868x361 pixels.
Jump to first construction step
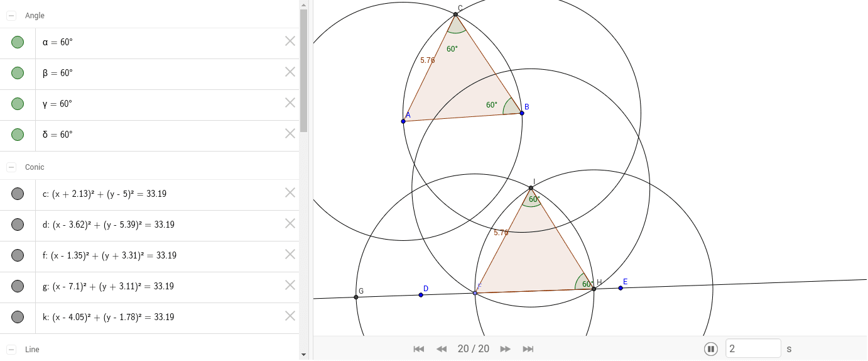pos(419,349)
